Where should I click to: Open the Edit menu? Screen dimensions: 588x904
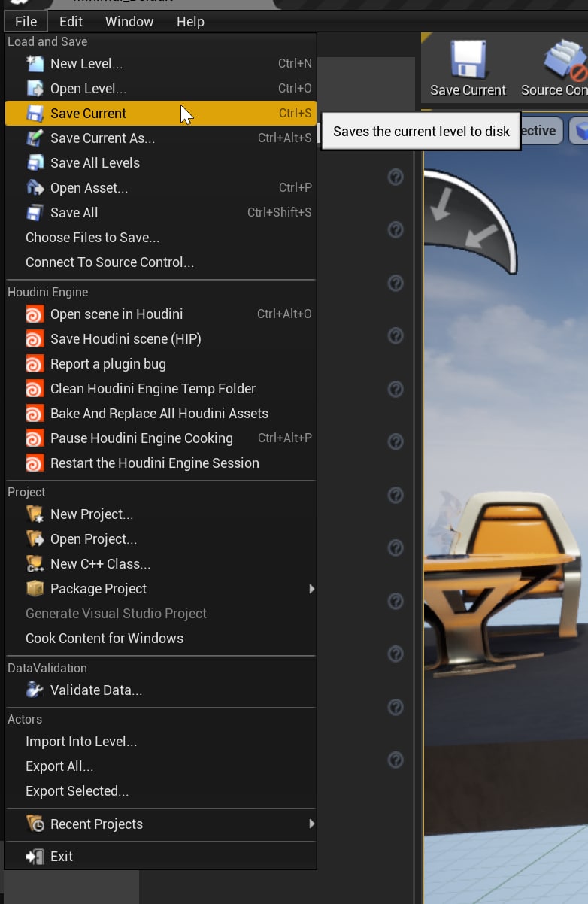pyautogui.click(x=71, y=22)
